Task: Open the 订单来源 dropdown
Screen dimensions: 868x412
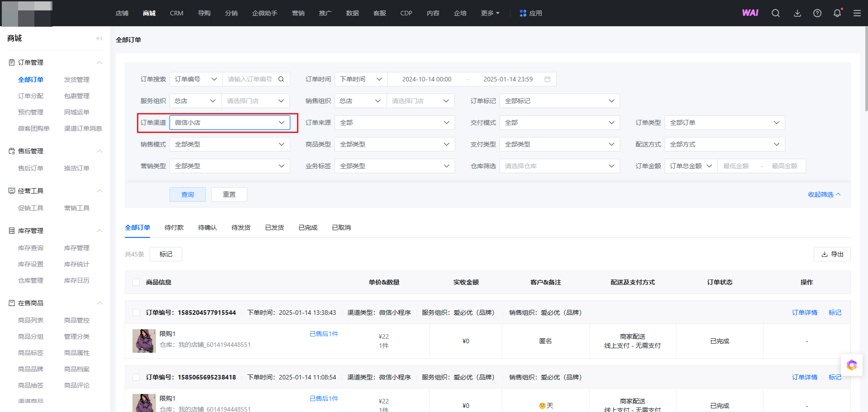Action: point(395,123)
